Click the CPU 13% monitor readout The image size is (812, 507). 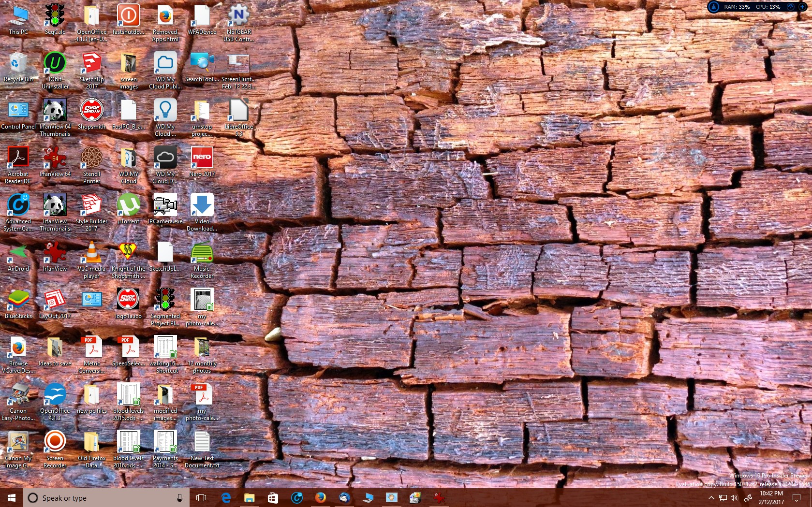point(768,7)
